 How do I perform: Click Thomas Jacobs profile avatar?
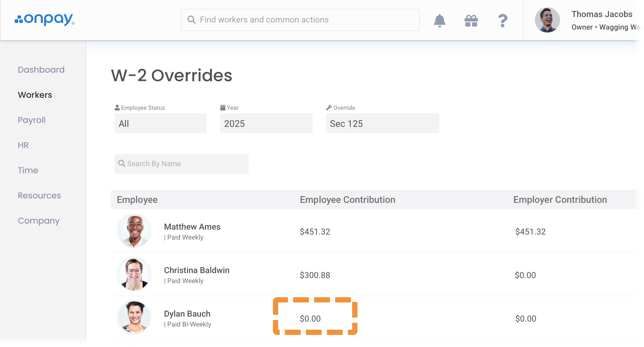click(x=547, y=20)
